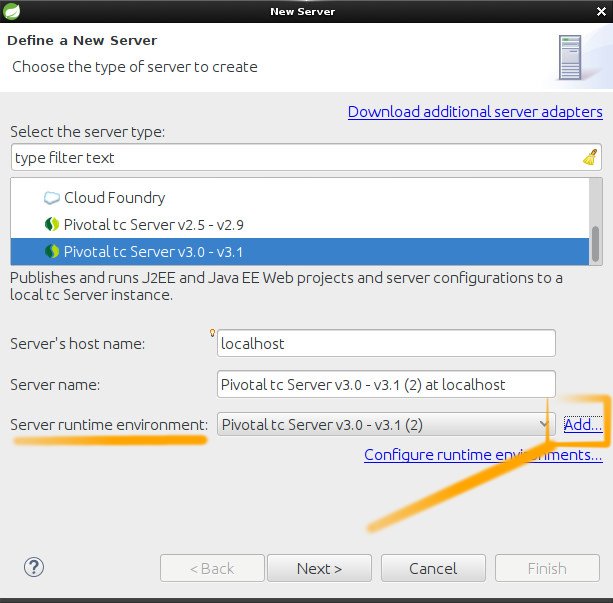The width and height of the screenshot is (613, 603).
Task: Select Pivotal tc Server v3.0 - v3.1
Action: [300, 252]
